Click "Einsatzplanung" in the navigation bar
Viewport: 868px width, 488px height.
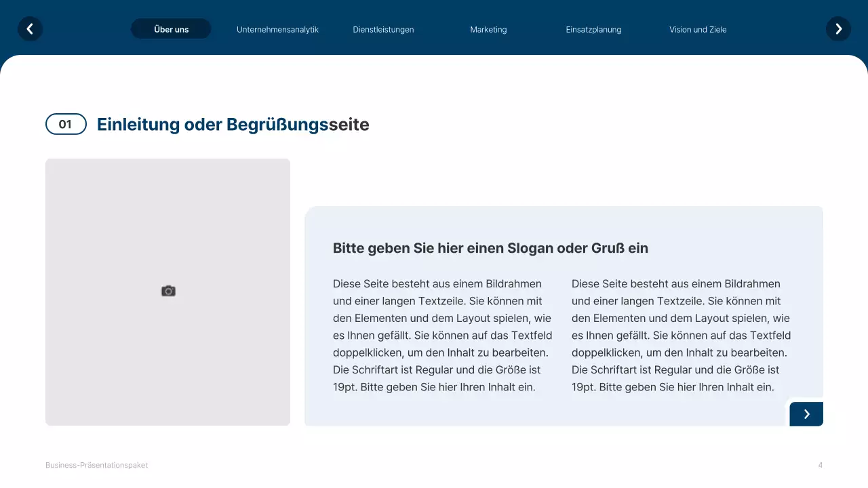coord(593,29)
